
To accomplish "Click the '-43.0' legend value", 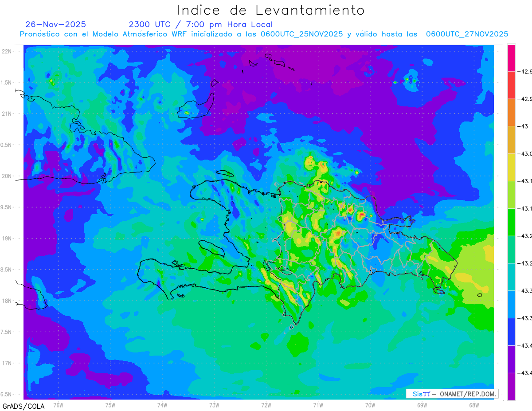I will tap(525, 154).
